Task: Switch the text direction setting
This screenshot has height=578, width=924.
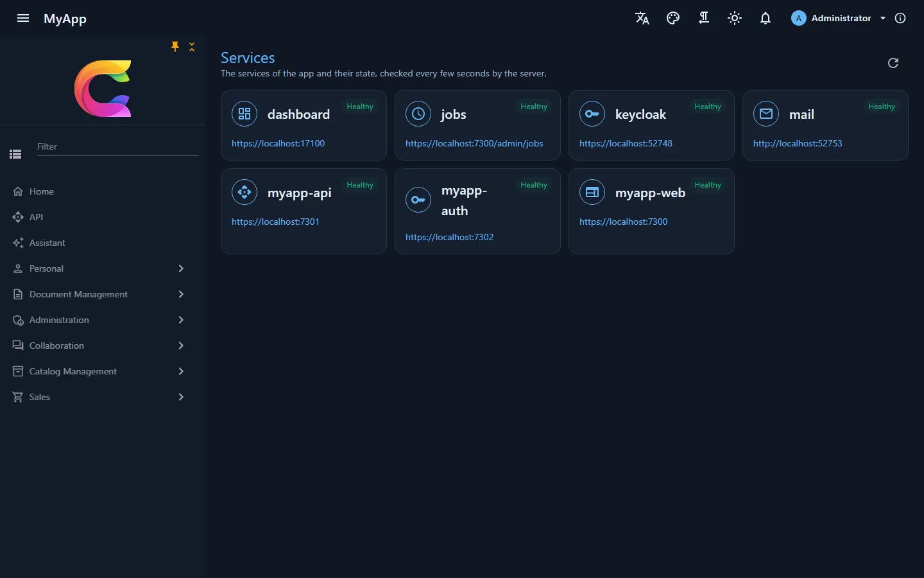Action: click(704, 18)
